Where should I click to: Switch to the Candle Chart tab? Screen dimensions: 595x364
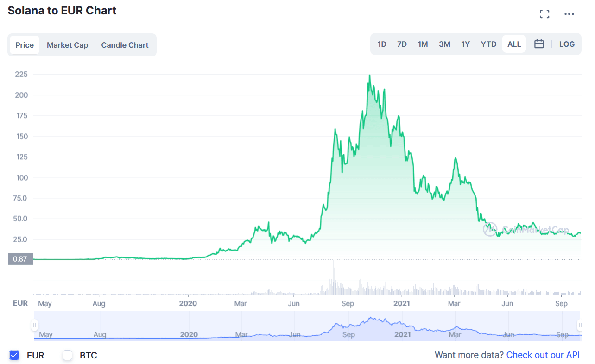pyautogui.click(x=125, y=45)
